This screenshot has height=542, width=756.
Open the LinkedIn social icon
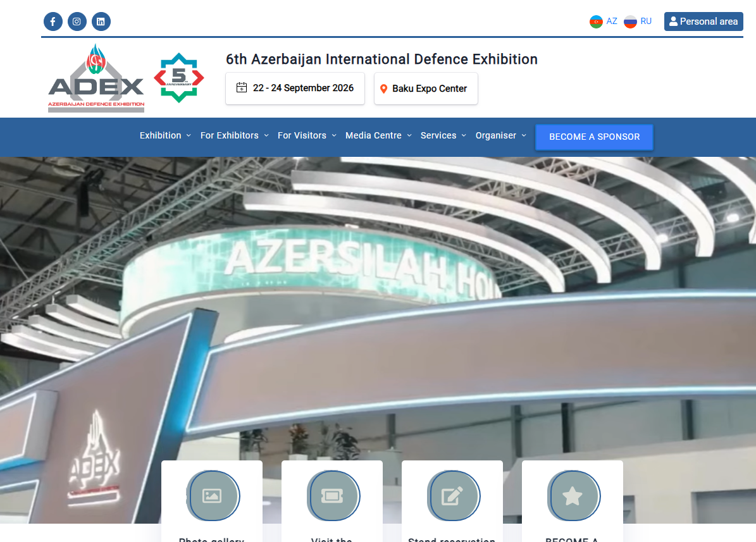tap(101, 22)
